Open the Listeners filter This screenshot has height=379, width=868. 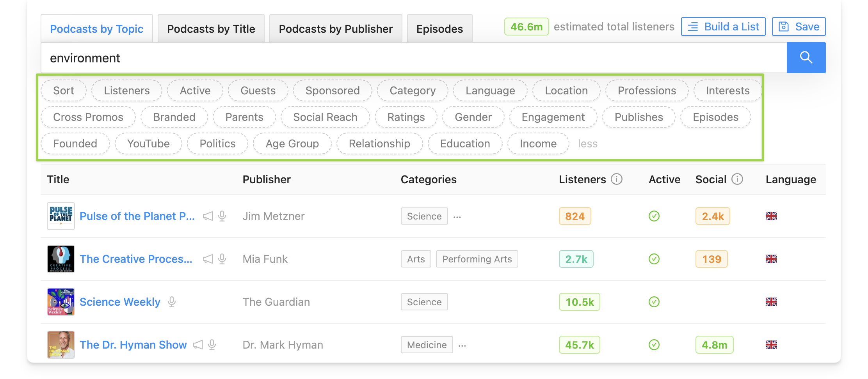(127, 90)
